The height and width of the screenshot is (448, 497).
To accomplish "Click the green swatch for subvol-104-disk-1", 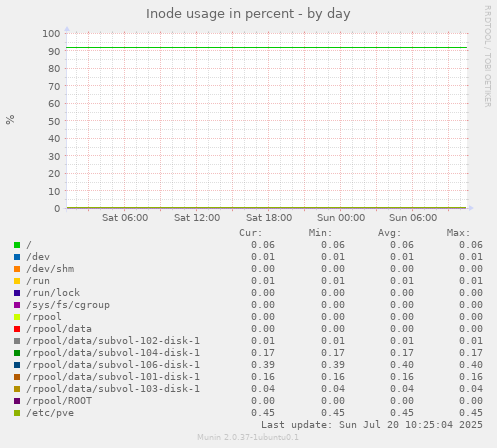I will (x=17, y=353).
